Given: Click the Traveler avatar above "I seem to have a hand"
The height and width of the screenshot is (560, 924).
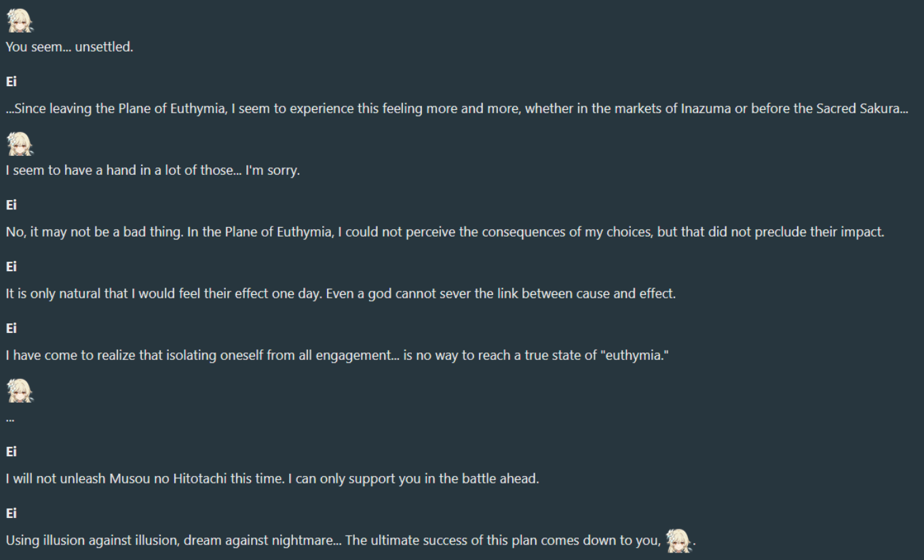Looking at the screenshot, I should 20,144.
